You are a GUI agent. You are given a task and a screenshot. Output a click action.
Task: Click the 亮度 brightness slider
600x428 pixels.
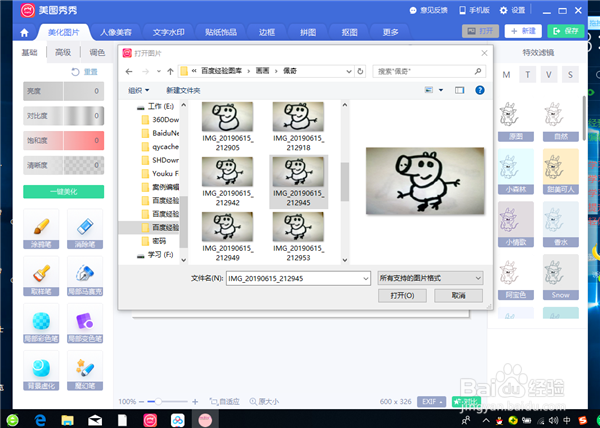tap(64, 91)
